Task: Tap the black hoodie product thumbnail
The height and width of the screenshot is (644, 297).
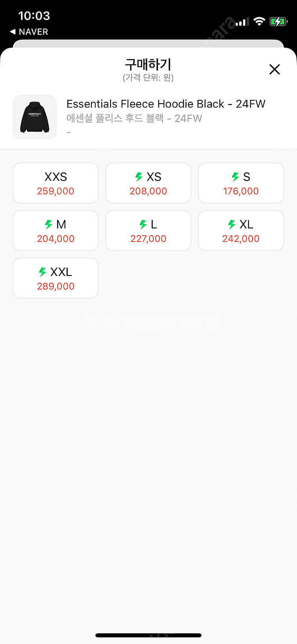Action: click(x=35, y=117)
